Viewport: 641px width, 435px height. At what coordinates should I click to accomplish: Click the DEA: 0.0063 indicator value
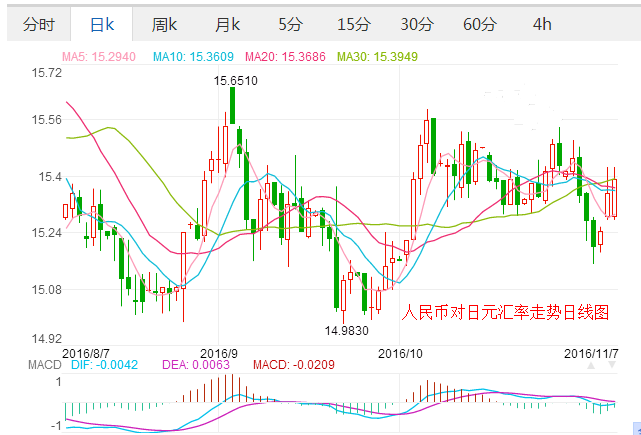point(196,365)
